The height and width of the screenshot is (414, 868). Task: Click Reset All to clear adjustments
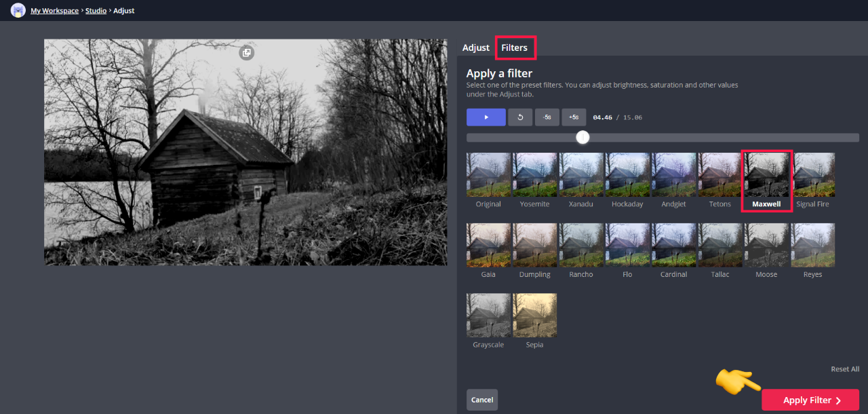pos(844,369)
